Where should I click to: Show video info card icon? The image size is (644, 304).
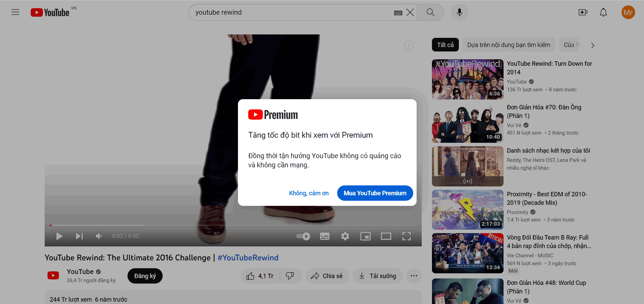[x=409, y=45]
